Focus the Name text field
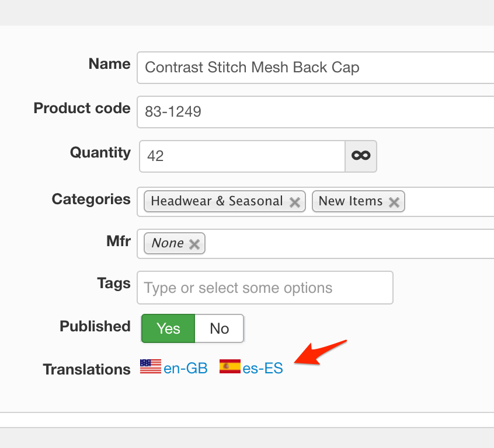Viewport: 494px width, 448px height. [315, 68]
